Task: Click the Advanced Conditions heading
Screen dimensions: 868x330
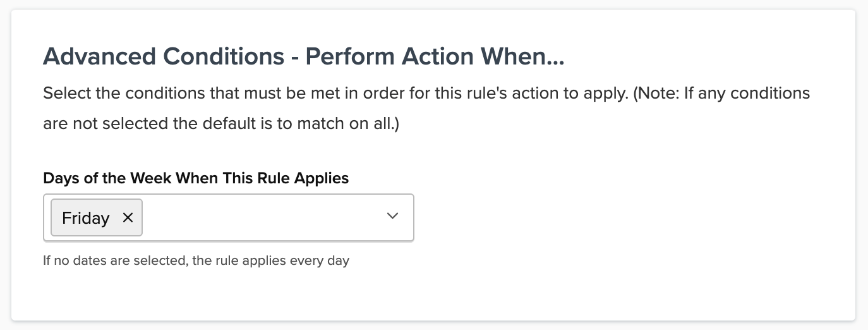Action: coord(303,57)
